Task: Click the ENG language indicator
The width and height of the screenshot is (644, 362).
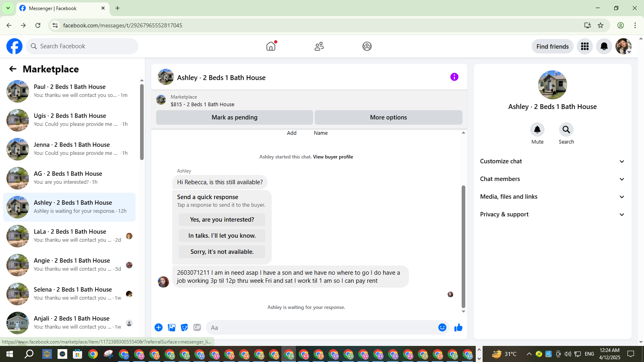Action: coord(589,354)
